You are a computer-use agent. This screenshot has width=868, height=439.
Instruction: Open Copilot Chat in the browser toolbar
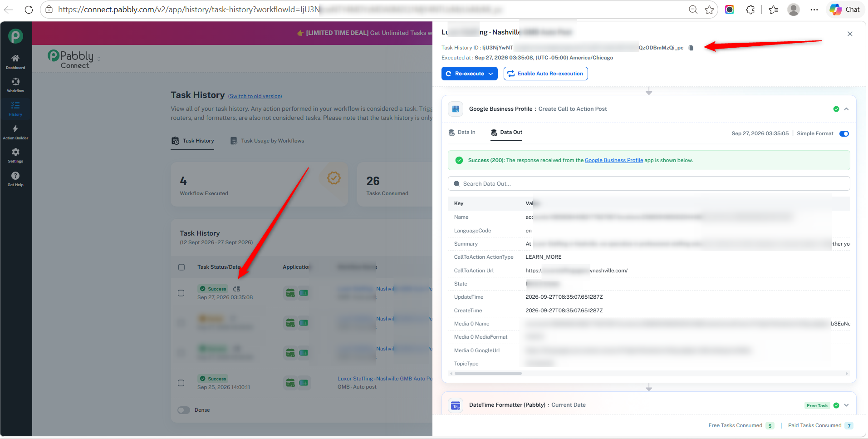[845, 10]
